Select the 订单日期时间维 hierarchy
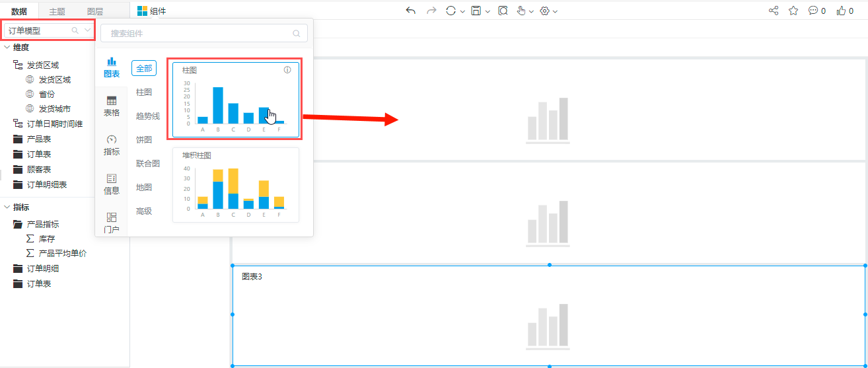The image size is (868, 368). 54,124
